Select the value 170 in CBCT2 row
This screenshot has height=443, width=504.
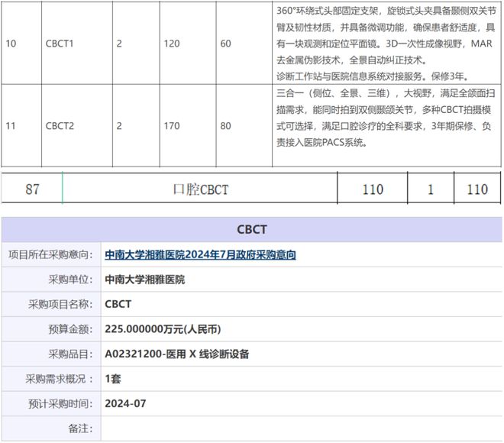[172, 126]
